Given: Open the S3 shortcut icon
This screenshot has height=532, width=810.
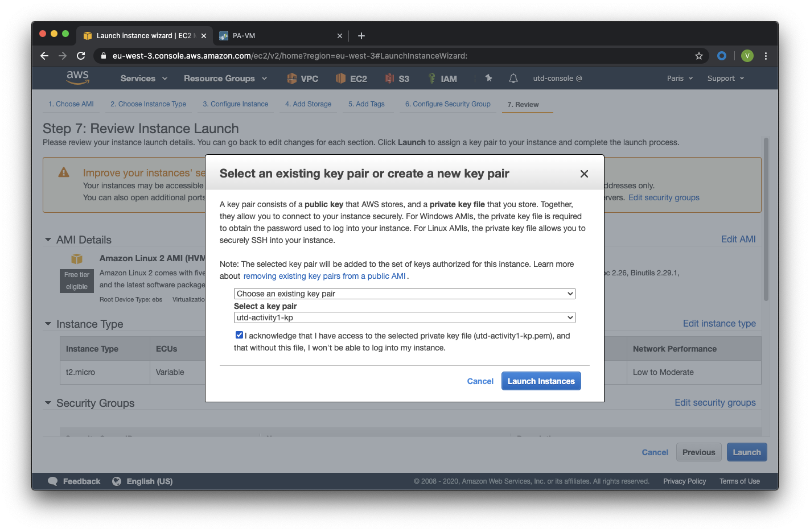Looking at the screenshot, I should click(389, 79).
